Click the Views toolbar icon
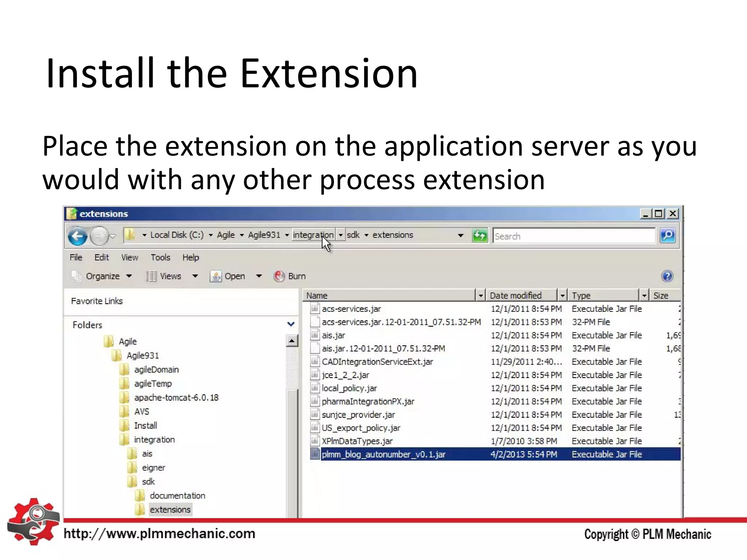Viewport: 747px width, 560px height. [151, 276]
